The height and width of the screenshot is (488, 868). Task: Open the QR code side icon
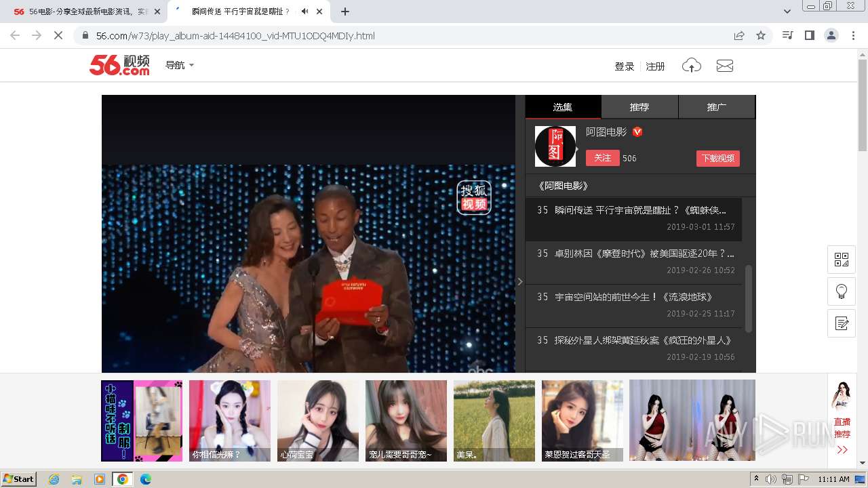[x=842, y=260]
